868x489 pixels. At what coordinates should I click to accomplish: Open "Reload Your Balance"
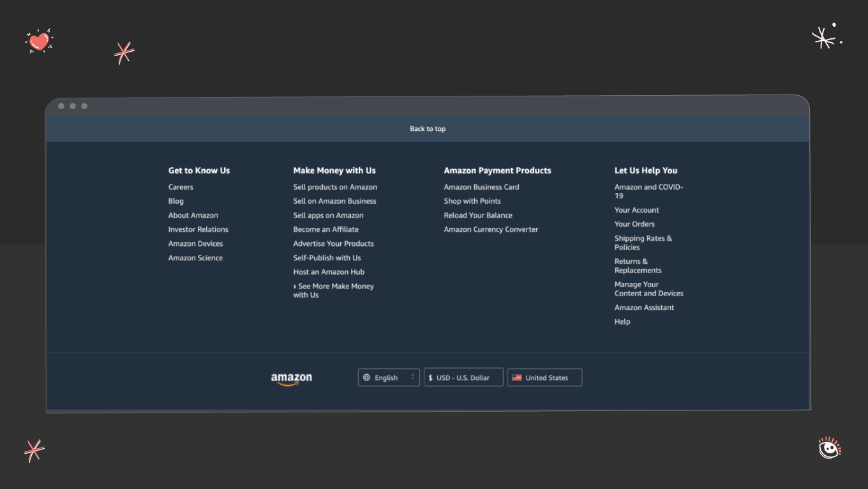[x=478, y=215]
